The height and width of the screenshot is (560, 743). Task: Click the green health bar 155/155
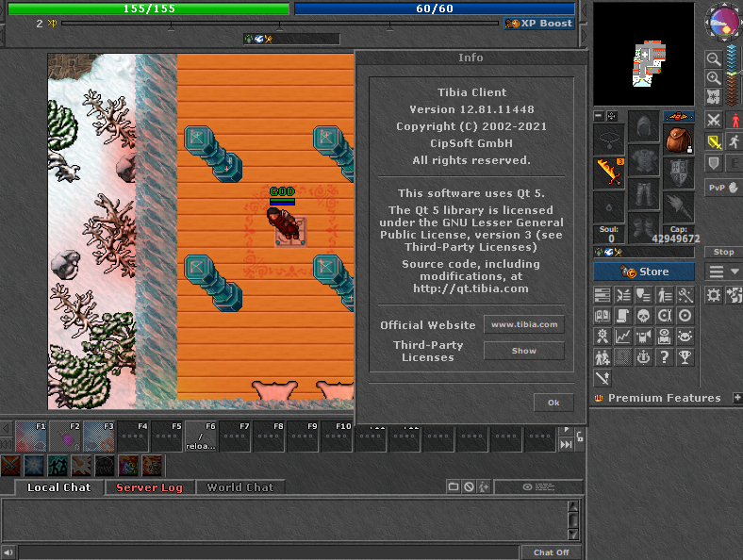point(149,8)
